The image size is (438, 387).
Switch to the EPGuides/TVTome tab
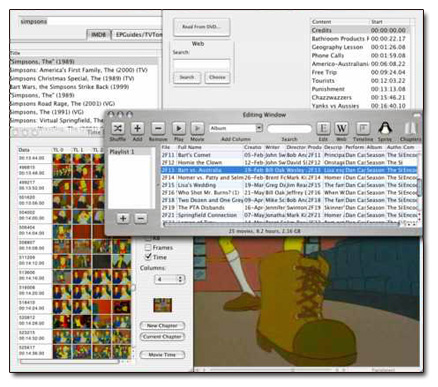point(137,35)
